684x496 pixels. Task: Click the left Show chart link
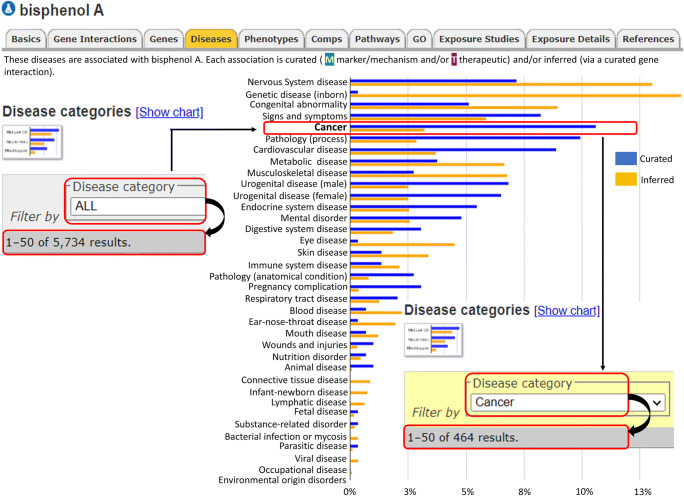pos(169,112)
